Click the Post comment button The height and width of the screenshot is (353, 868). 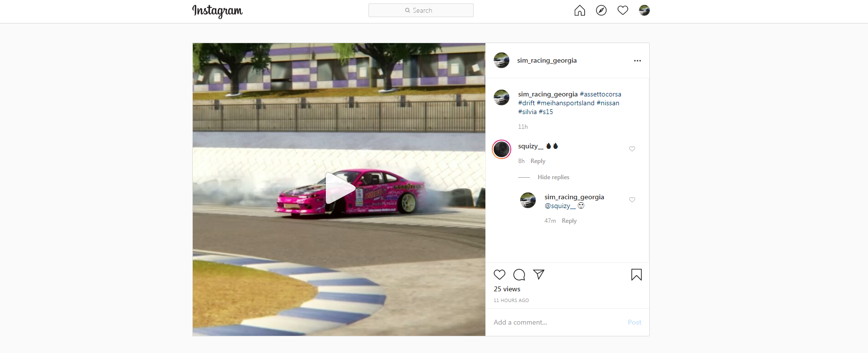pos(634,322)
